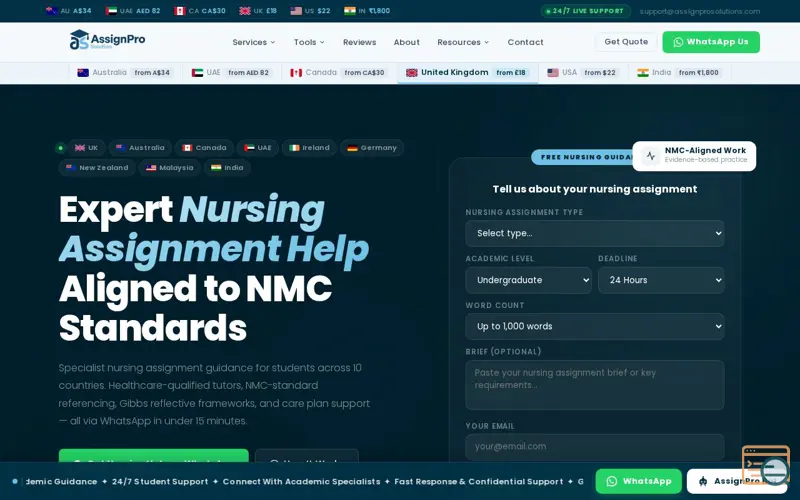Click the "24/7 Student Support" ticker text

(160, 482)
